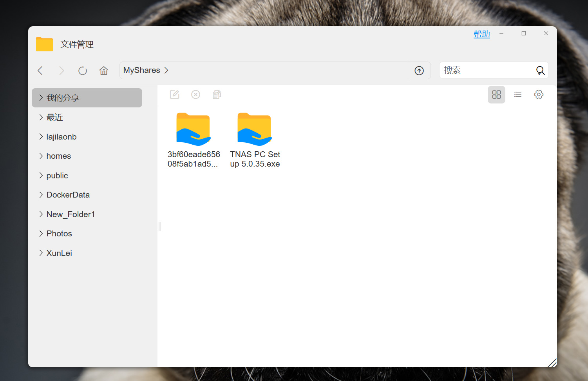The width and height of the screenshot is (588, 381).
Task: Click the sidebar splitter handle
Action: click(159, 226)
